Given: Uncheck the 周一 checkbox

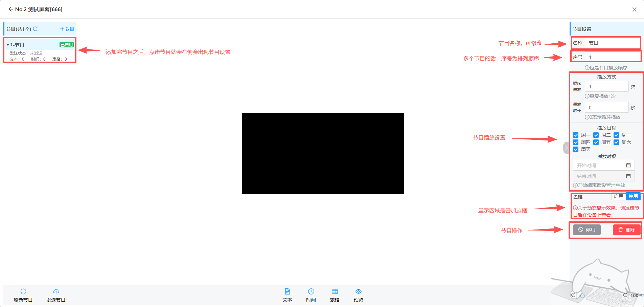Looking at the screenshot, I should [x=576, y=135].
